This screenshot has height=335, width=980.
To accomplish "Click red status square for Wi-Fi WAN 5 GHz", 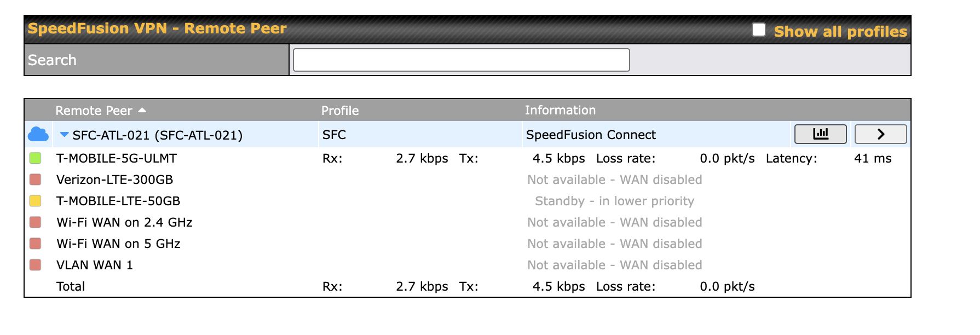I will pyautogui.click(x=36, y=244).
